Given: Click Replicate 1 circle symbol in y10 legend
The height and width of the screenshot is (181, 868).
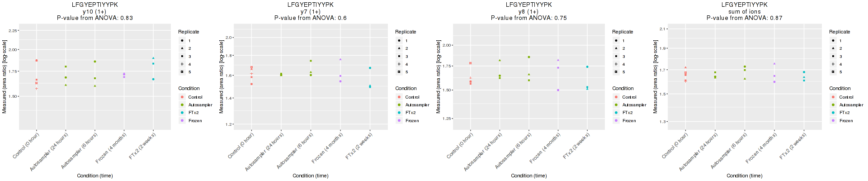Looking at the screenshot, I should tap(182, 41).
